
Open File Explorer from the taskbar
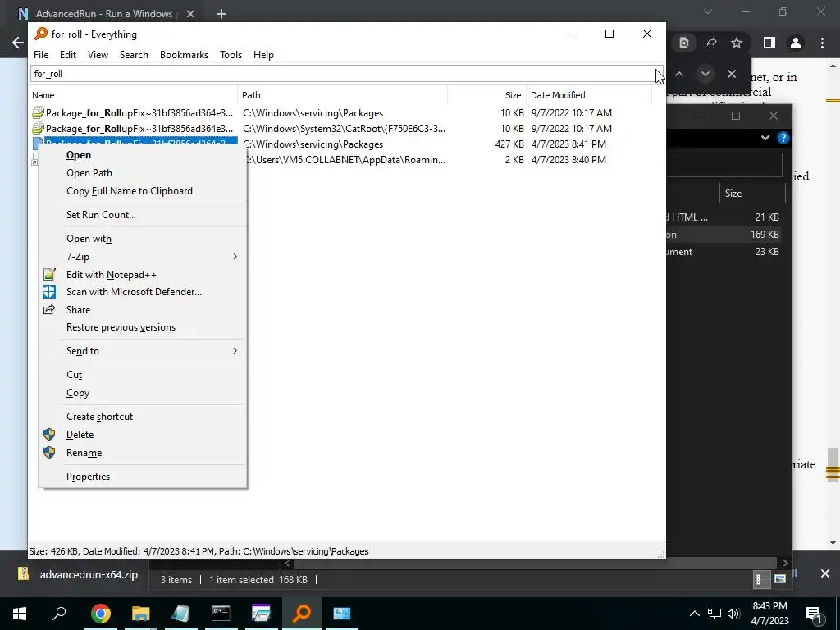tap(141, 614)
